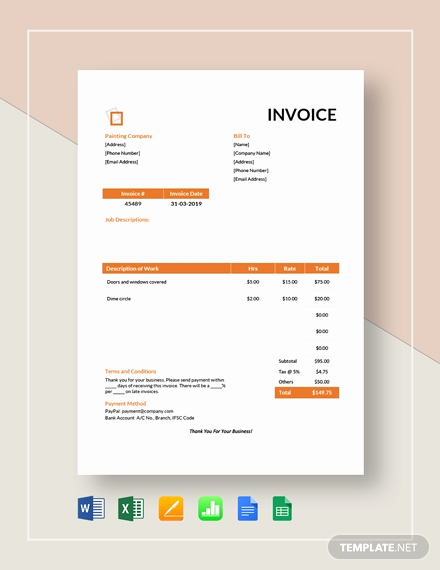Click the Rate column header

tap(290, 268)
